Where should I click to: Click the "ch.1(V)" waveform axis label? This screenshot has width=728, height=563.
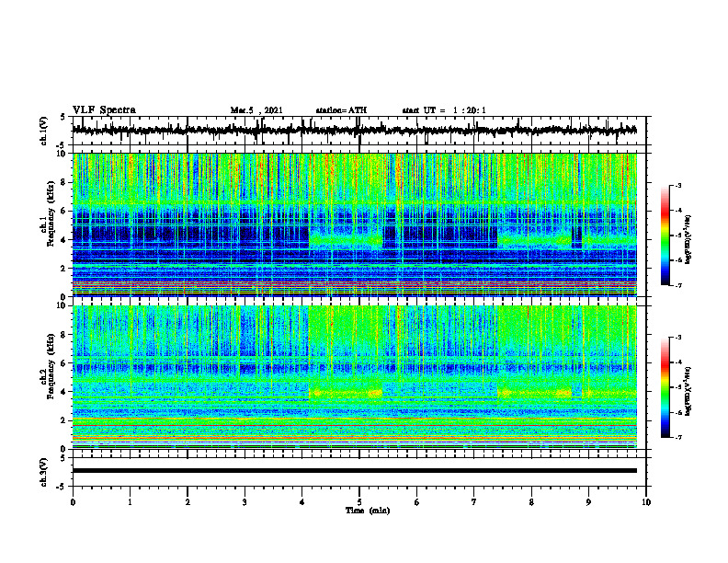(x=43, y=131)
